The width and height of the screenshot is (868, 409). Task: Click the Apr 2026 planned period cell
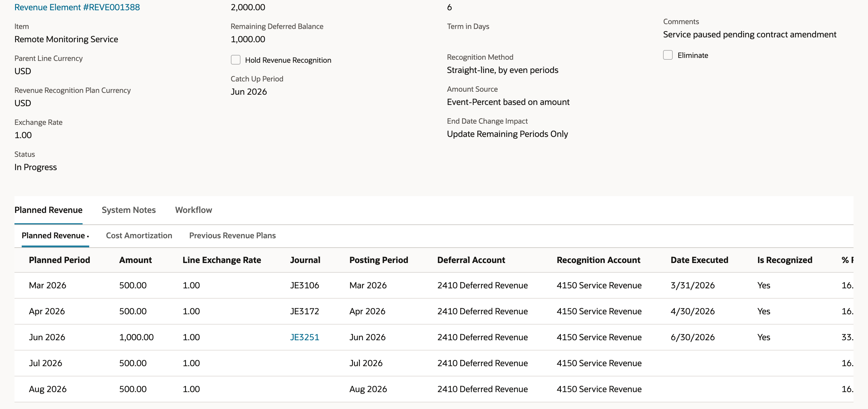tap(47, 311)
